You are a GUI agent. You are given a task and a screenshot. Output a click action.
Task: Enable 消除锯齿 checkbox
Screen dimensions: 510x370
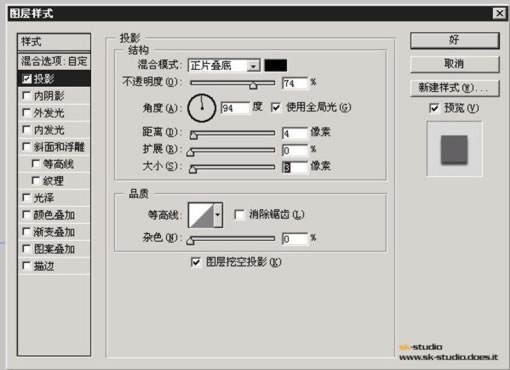[x=239, y=215]
